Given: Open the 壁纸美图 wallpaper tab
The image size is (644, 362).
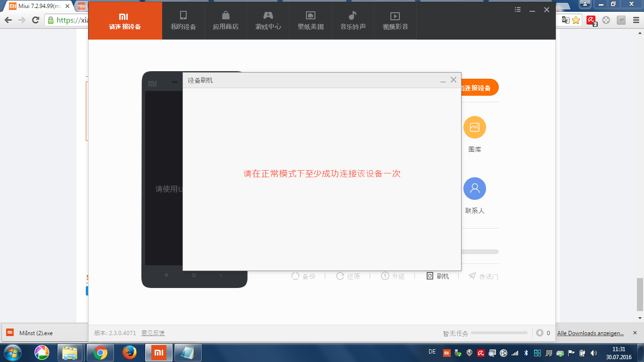Looking at the screenshot, I should tap(311, 21).
